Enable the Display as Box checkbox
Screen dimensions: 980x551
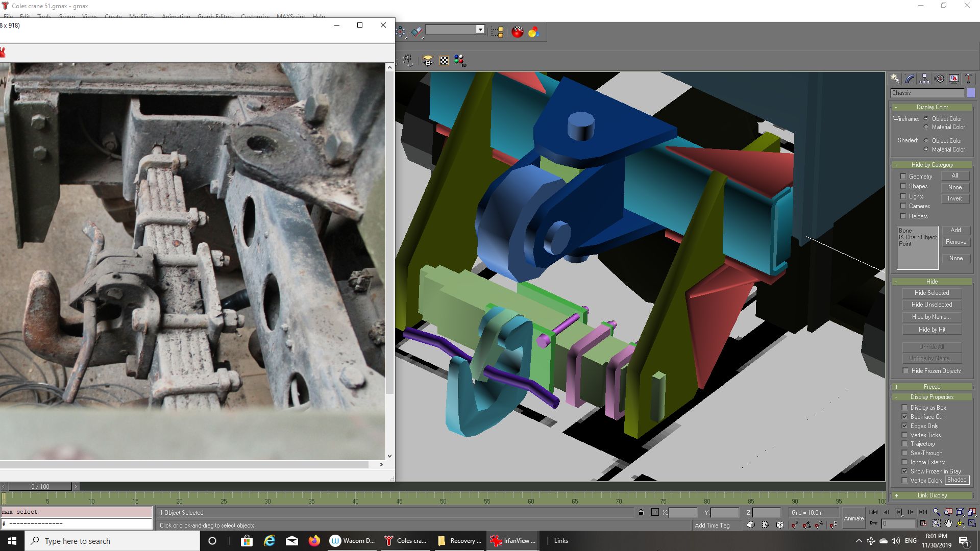pos(905,408)
